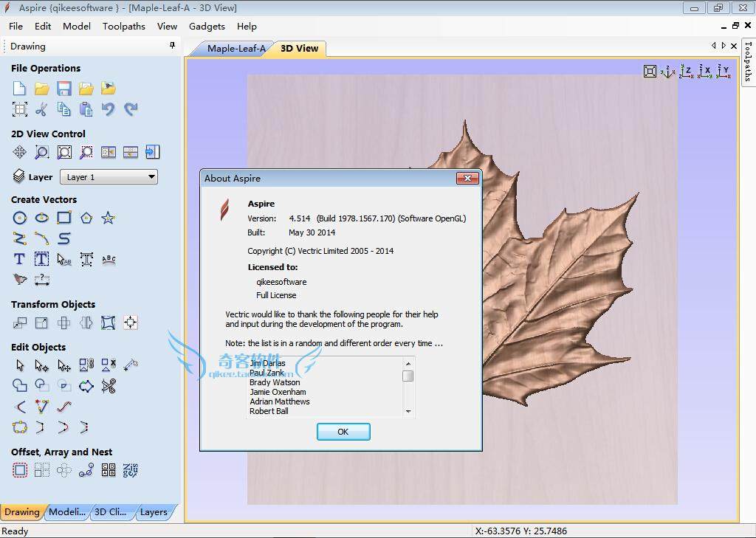Viewport: 756px width, 538px height.
Task: Create a new file icon
Action: pyautogui.click(x=19, y=89)
